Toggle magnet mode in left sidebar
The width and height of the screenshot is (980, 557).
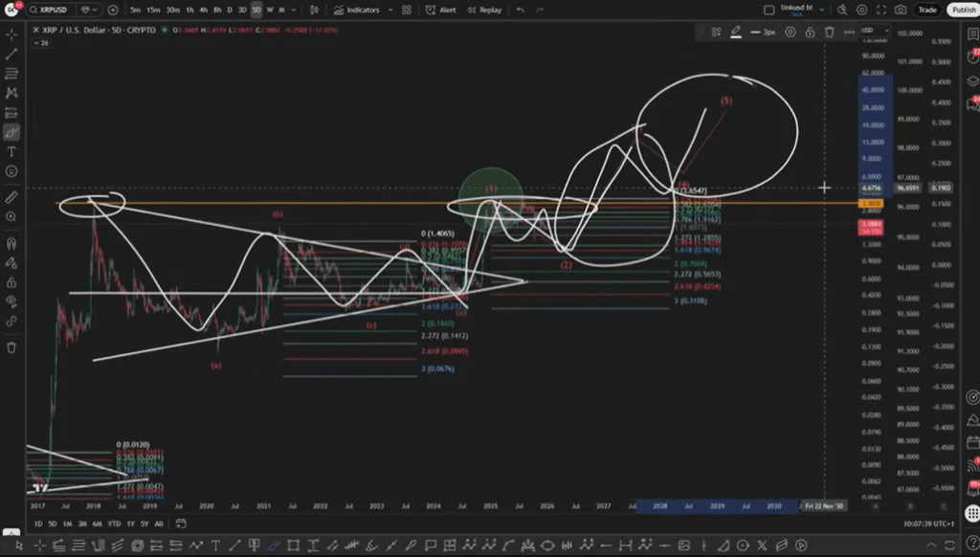pos(11,243)
